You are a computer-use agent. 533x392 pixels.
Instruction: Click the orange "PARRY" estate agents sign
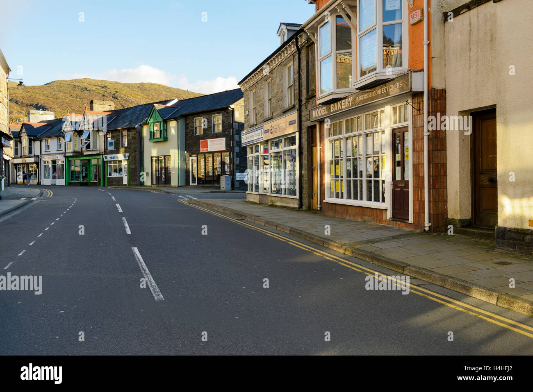click(x=212, y=145)
